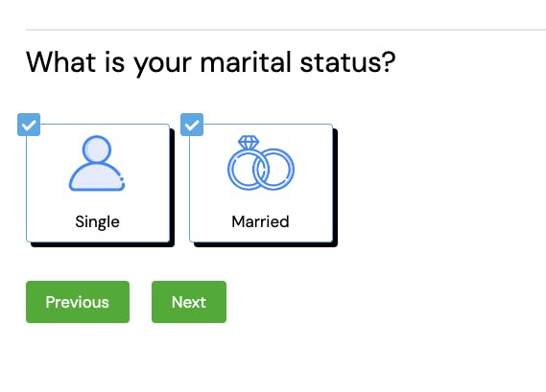Go back with the Previous button
The image size is (546, 392).
(x=78, y=302)
